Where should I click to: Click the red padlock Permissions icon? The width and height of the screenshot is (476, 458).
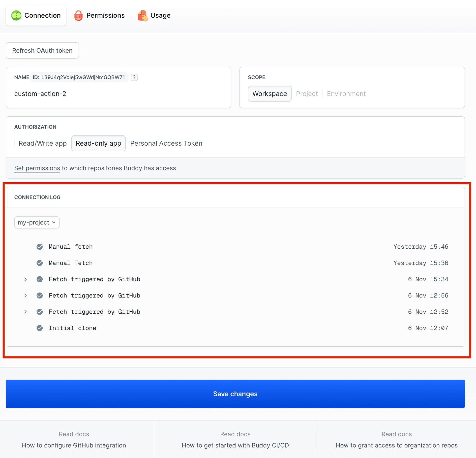pos(78,16)
